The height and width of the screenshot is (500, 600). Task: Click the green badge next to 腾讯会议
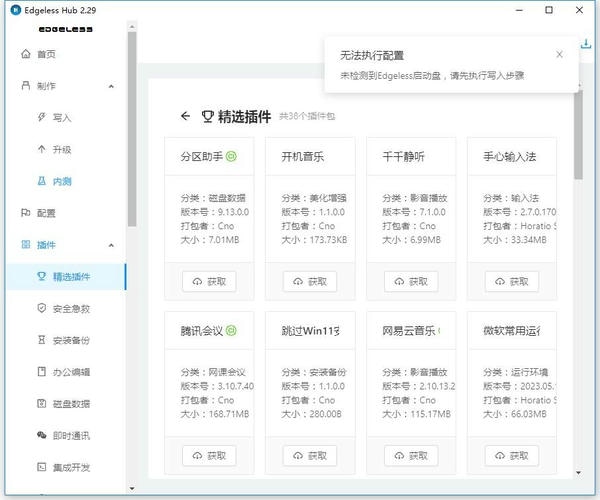coord(231,330)
